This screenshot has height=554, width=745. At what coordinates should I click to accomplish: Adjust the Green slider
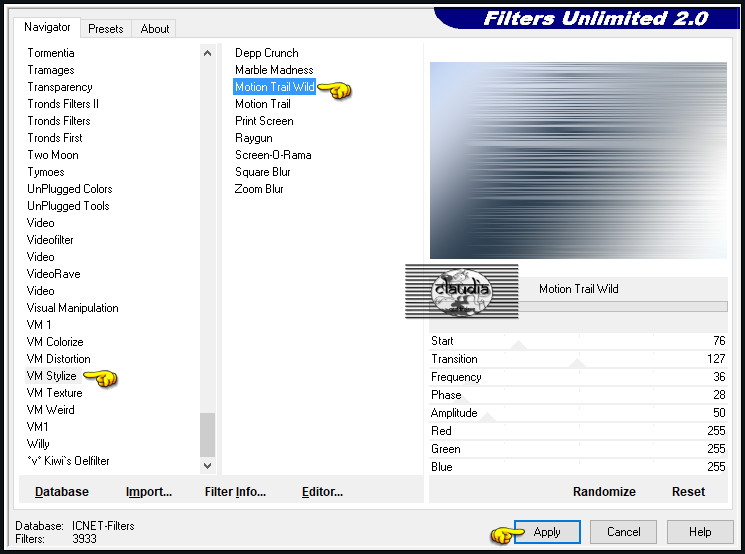(x=578, y=449)
